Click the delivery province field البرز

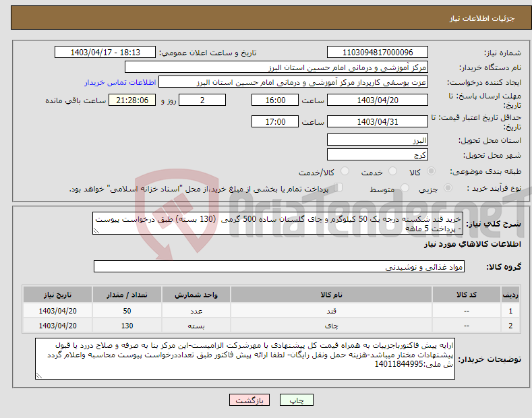(378, 140)
